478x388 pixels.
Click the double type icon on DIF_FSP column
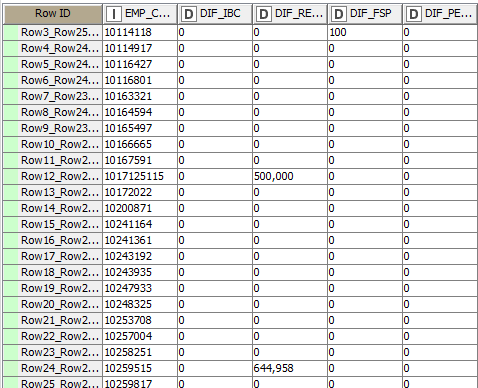(x=339, y=14)
